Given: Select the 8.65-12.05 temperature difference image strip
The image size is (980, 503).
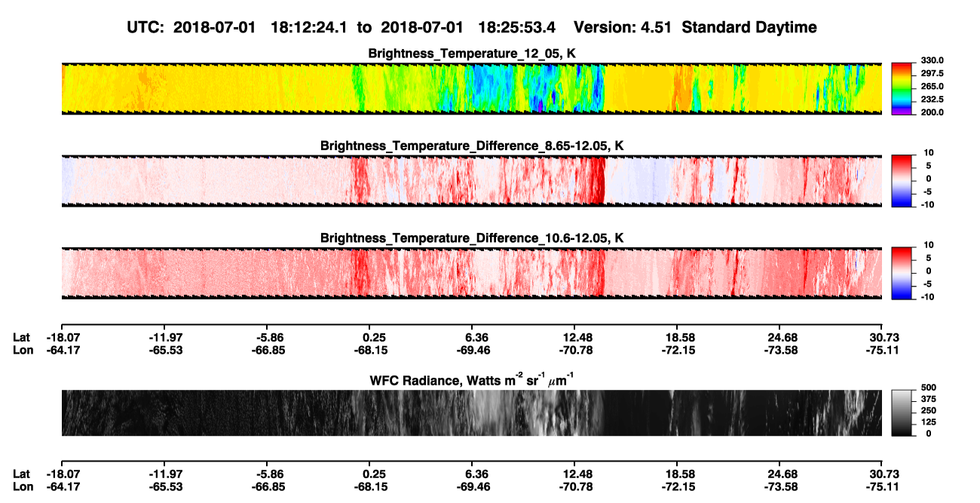Looking at the screenshot, I should click(x=471, y=181).
